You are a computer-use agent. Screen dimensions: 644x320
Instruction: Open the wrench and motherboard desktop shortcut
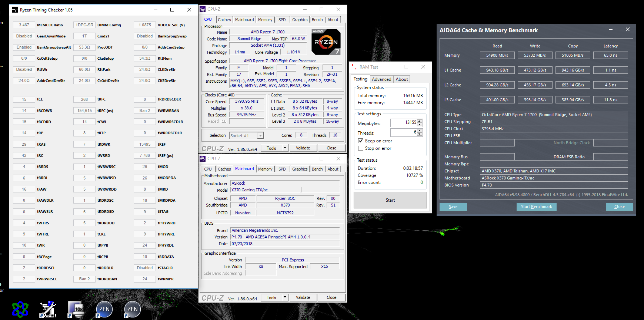coord(48,309)
